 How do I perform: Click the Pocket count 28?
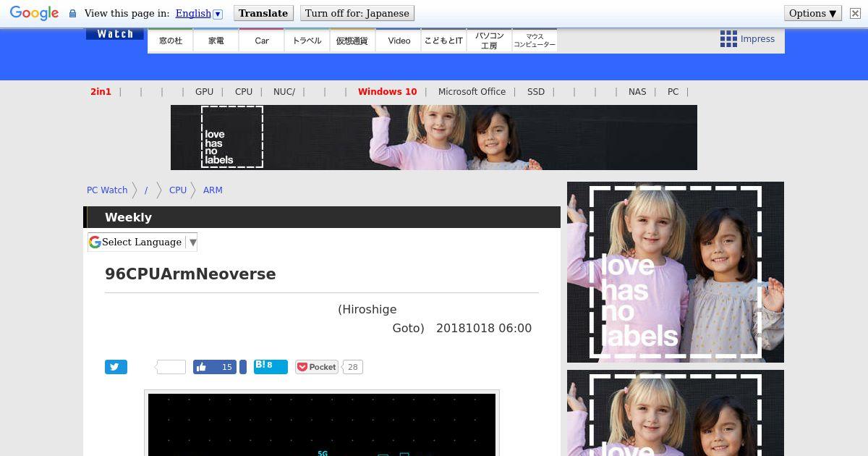[352, 367]
